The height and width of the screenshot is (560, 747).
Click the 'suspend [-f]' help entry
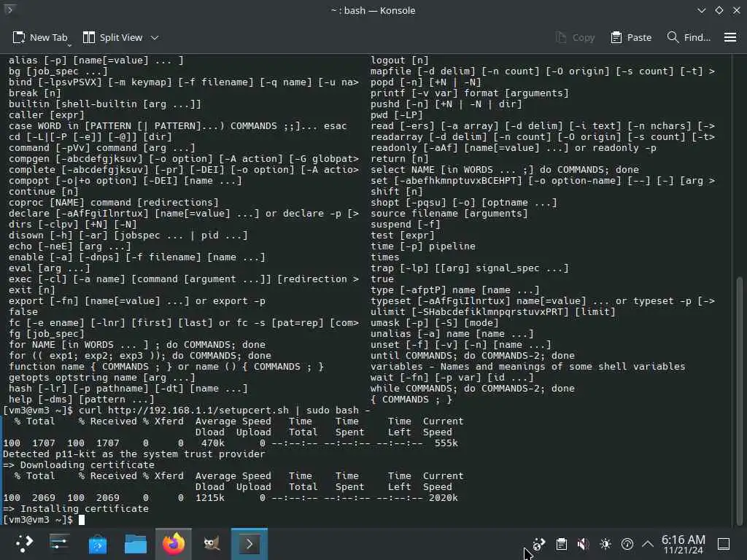(406, 224)
